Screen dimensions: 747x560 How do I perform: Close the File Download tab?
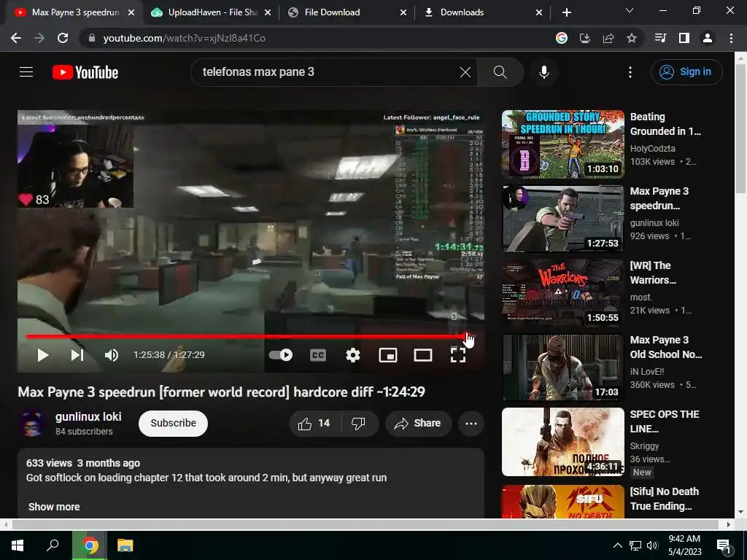coord(403,13)
